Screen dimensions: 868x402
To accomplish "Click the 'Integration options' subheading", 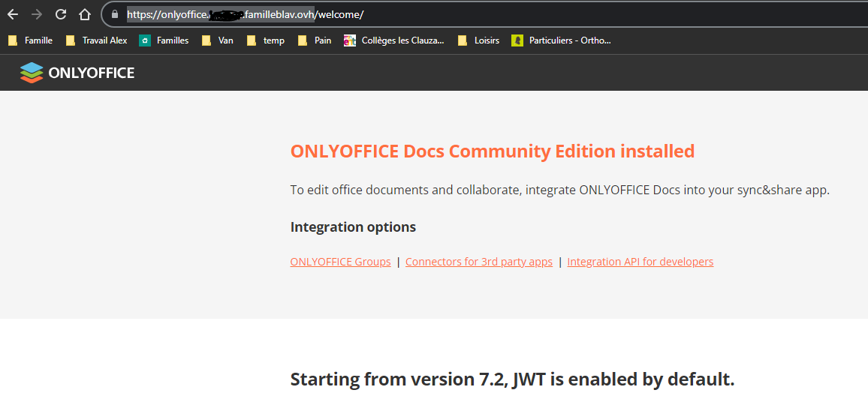I will point(353,226).
